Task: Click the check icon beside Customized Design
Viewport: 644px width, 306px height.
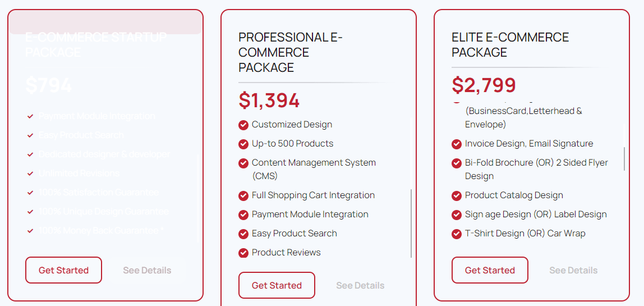Action: (x=243, y=125)
